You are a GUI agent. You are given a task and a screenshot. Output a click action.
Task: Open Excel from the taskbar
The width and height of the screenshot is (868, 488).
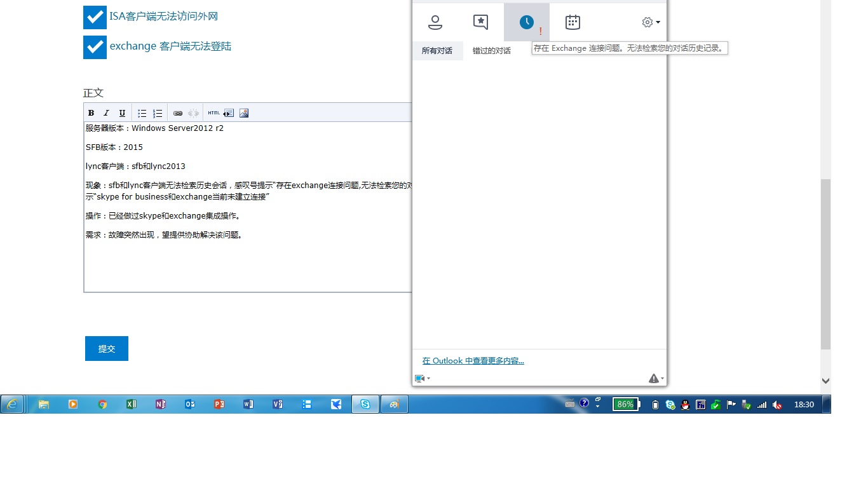(x=132, y=404)
